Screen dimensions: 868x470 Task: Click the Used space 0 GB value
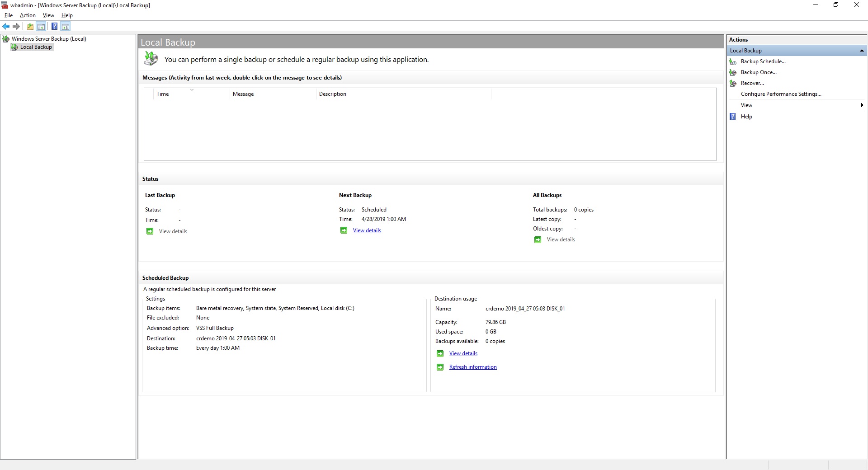pyautogui.click(x=491, y=332)
